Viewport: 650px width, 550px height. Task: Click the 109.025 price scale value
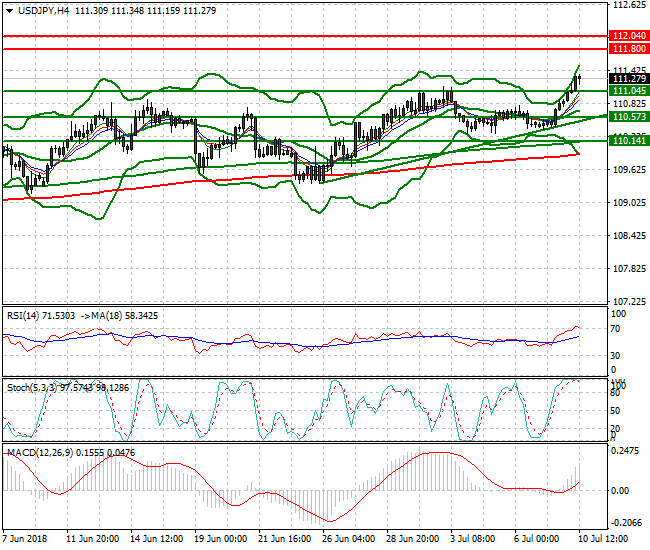[629, 203]
